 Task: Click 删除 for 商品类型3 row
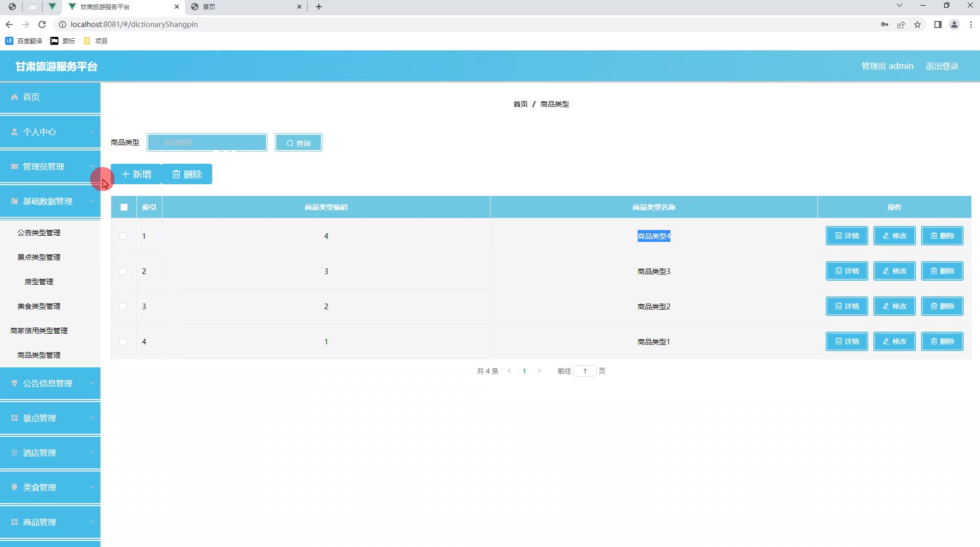pos(942,271)
